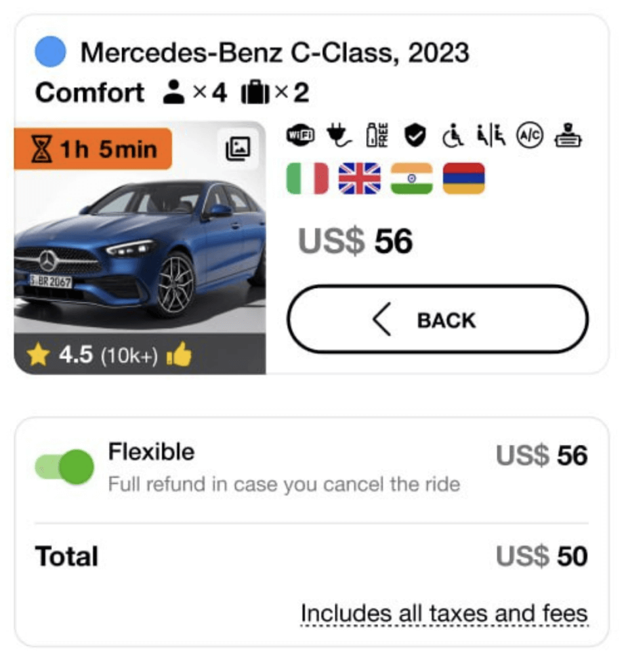Viewport: 624px width, 672px height.
Task: Click the shield checkmark safety icon
Action: pyautogui.click(x=415, y=136)
